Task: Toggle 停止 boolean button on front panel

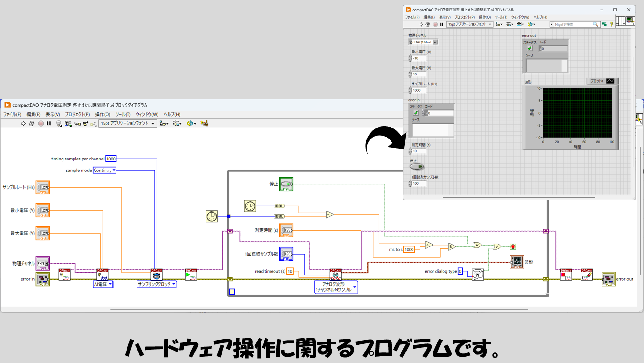Action: (417, 167)
